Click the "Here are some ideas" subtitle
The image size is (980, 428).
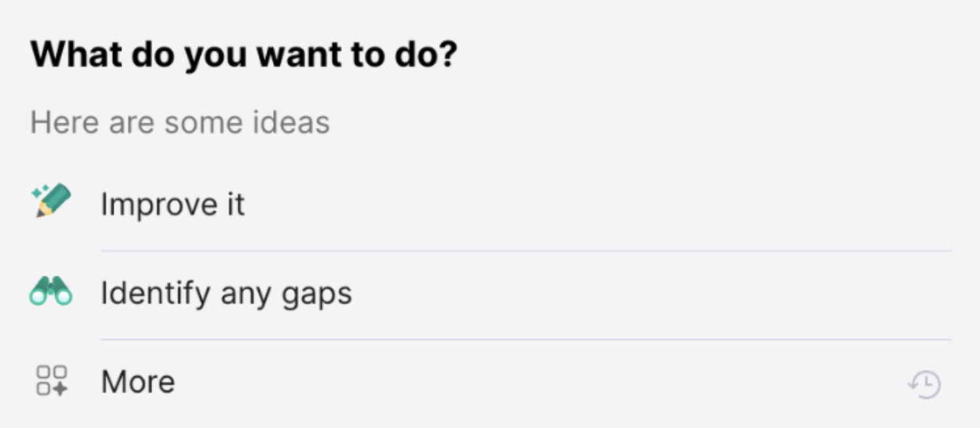(180, 122)
